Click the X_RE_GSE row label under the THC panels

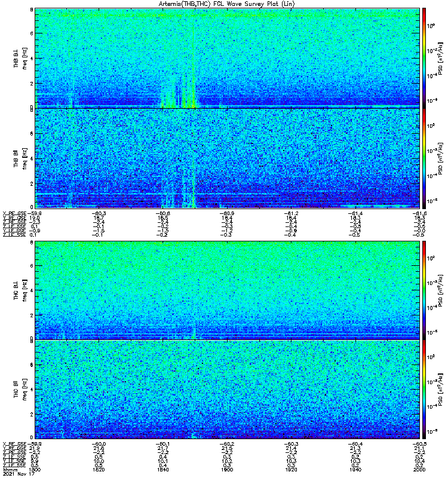click(14, 444)
